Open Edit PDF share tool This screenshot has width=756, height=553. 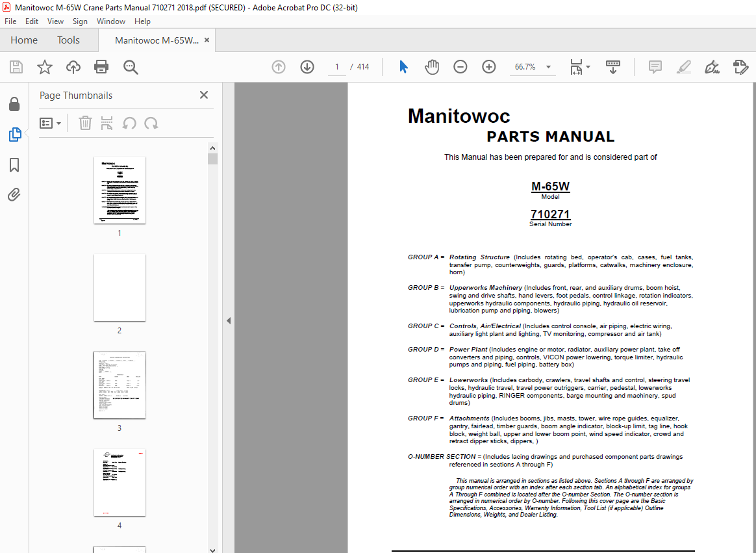point(740,66)
